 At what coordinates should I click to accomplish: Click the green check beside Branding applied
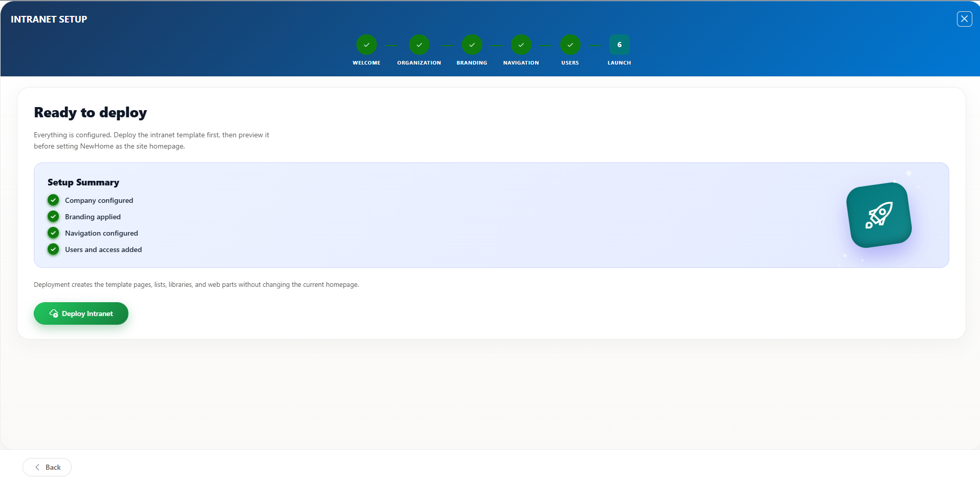tap(53, 216)
